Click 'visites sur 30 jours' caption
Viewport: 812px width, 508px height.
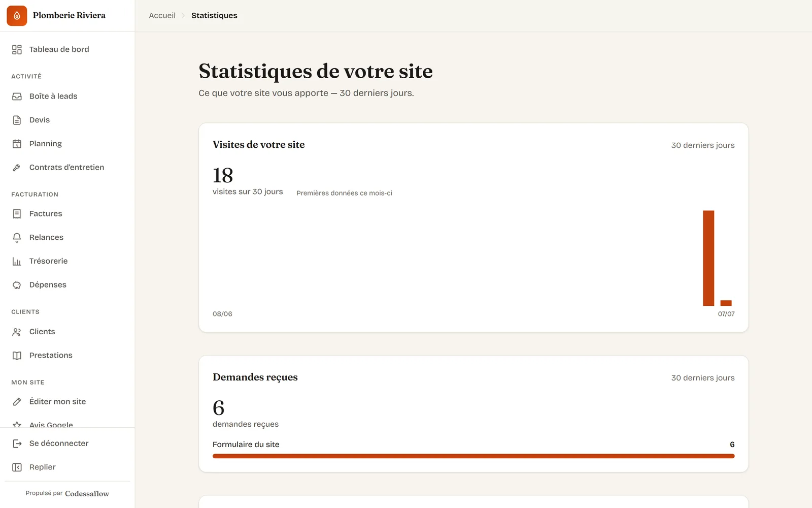coord(248,192)
